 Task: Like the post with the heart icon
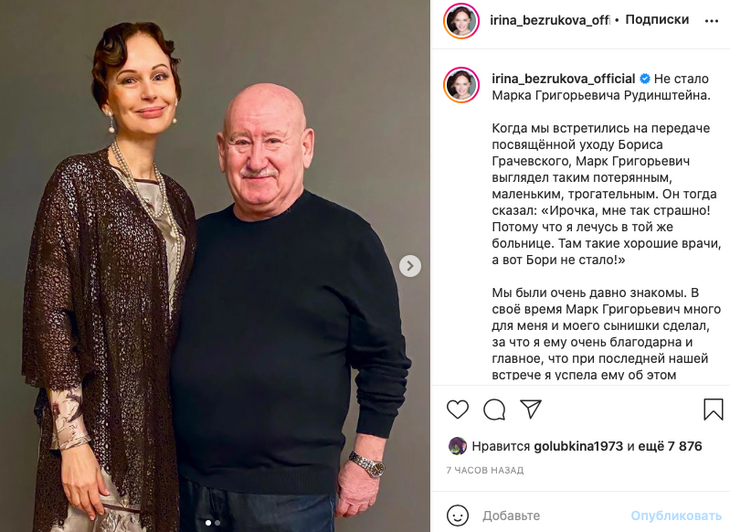[x=457, y=410]
